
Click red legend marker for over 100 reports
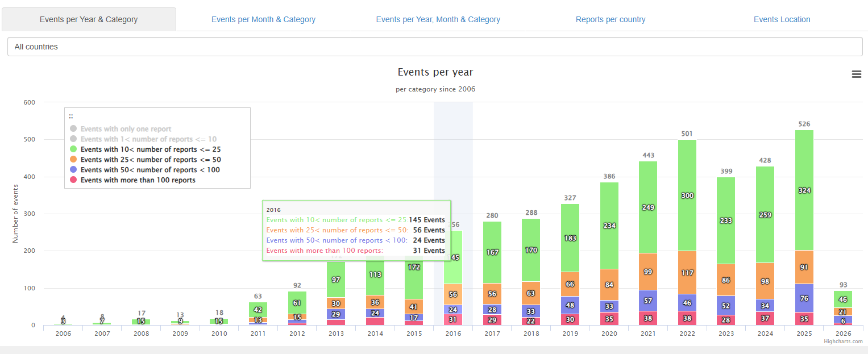click(x=73, y=180)
